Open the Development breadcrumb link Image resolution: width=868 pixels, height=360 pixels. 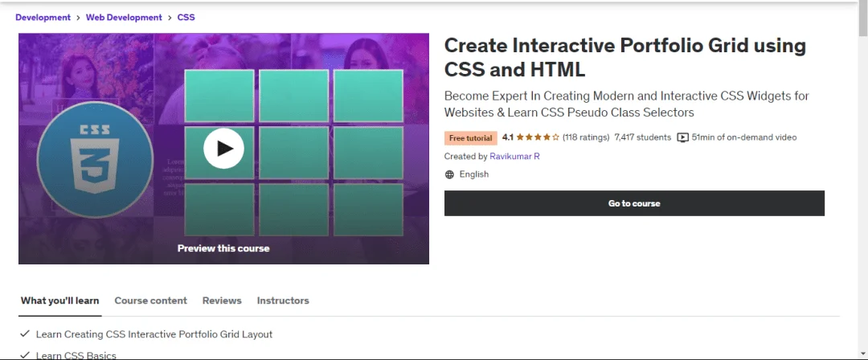(43, 17)
